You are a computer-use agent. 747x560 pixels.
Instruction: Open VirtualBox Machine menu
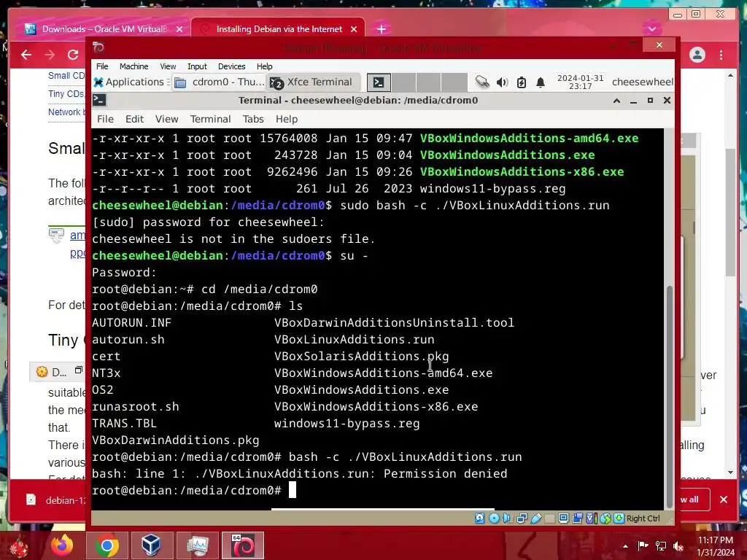134,66
